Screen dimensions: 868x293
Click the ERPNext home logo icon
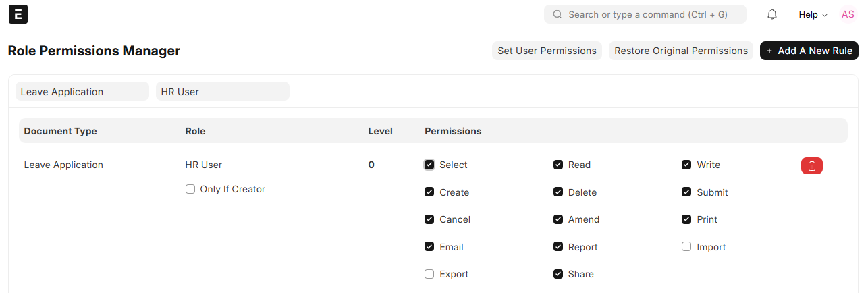(18, 14)
